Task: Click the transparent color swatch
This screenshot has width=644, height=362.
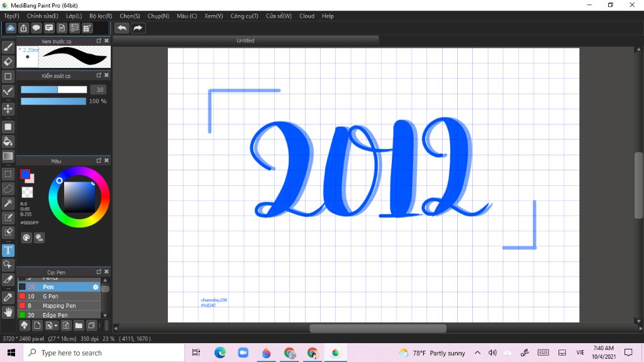Action: (x=27, y=192)
